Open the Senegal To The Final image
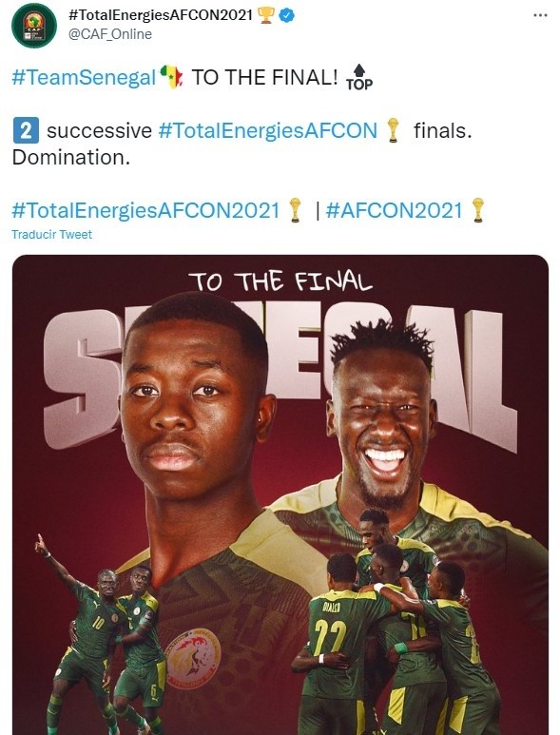The image size is (560, 735). click(x=280, y=494)
